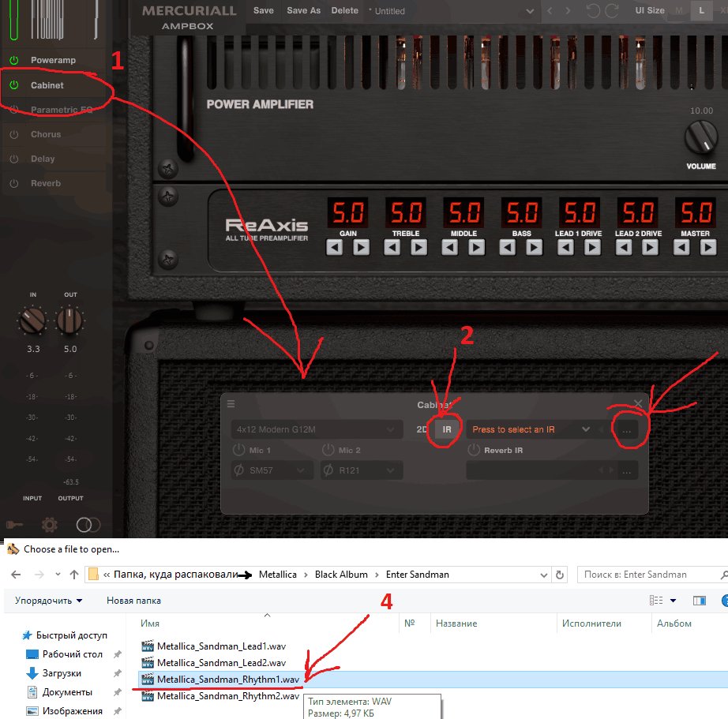This screenshot has width=728, height=719.
Task: Refresh the Enter Sandman folder view
Action: point(561,575)
